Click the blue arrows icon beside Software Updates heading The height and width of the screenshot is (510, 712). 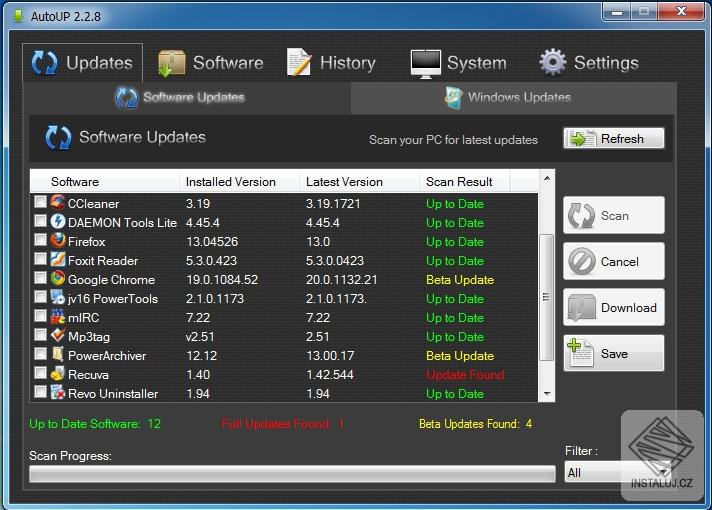coord(59,138)
